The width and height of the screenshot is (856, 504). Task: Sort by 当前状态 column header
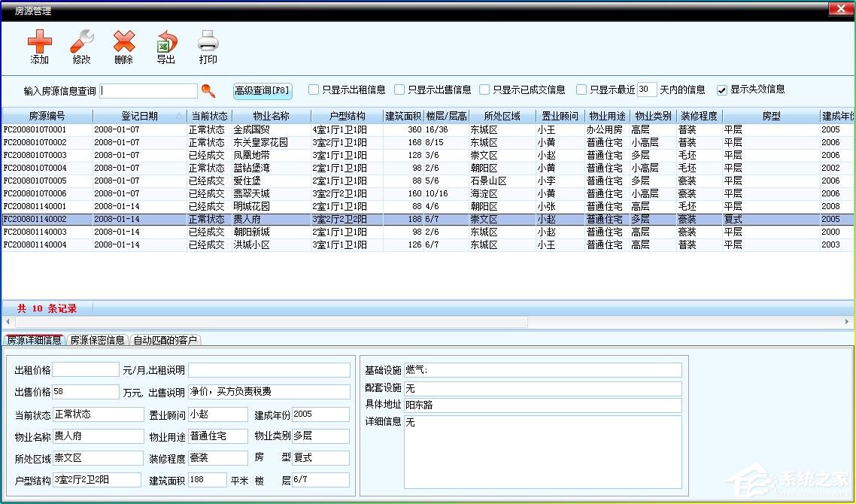pyautogui.click(x=209, y=117)
